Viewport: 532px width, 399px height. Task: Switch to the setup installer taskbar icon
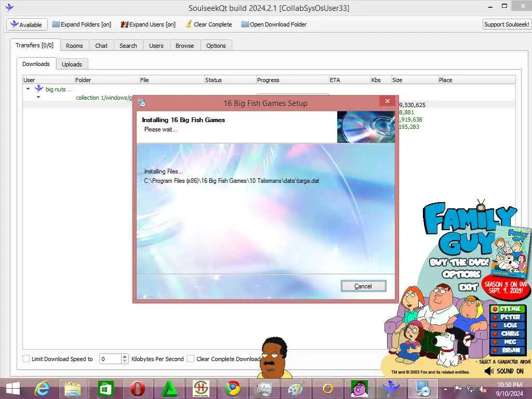(x=423, y=389)
